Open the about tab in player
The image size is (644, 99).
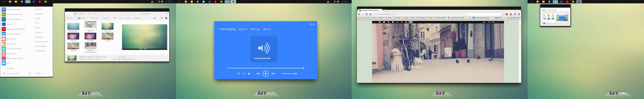tap(266, 29)
